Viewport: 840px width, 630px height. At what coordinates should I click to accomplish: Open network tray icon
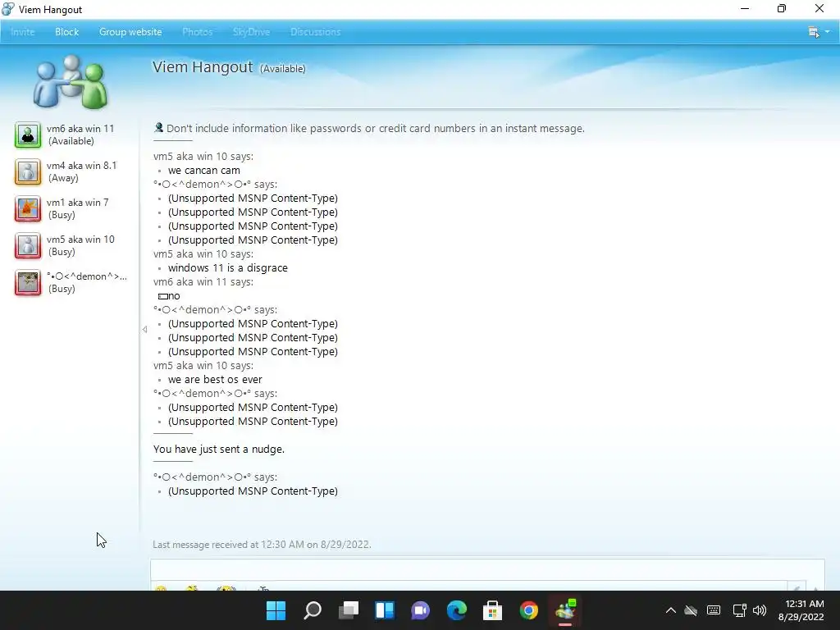(x=739, y=610)
